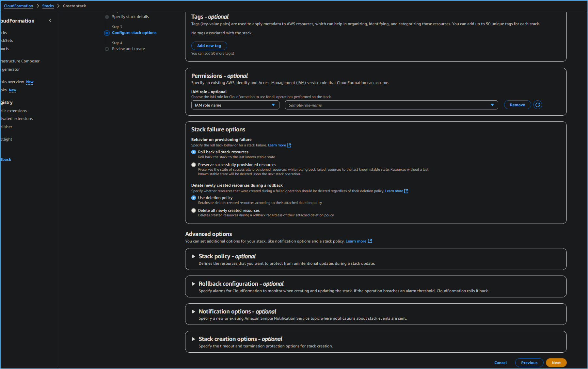Select Delete all newly created resources
Screen dimensions: 588x369
pyautogui.click(x=194, y=210)
